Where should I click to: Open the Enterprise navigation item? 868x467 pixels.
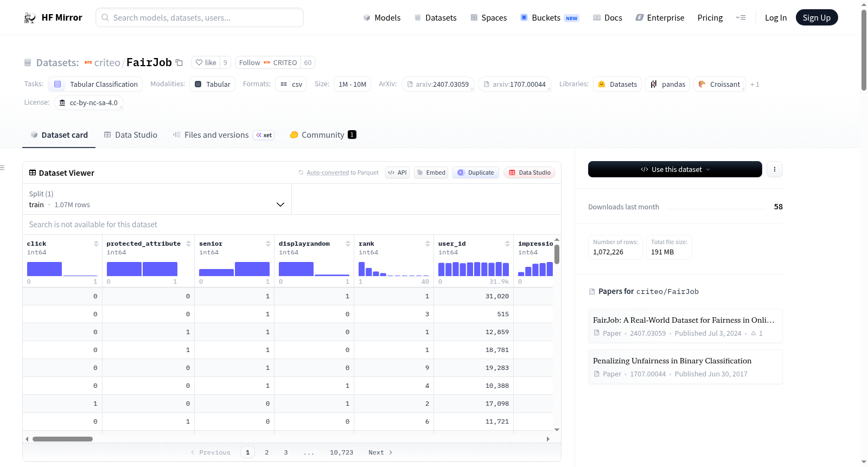(x=660, y=17)
